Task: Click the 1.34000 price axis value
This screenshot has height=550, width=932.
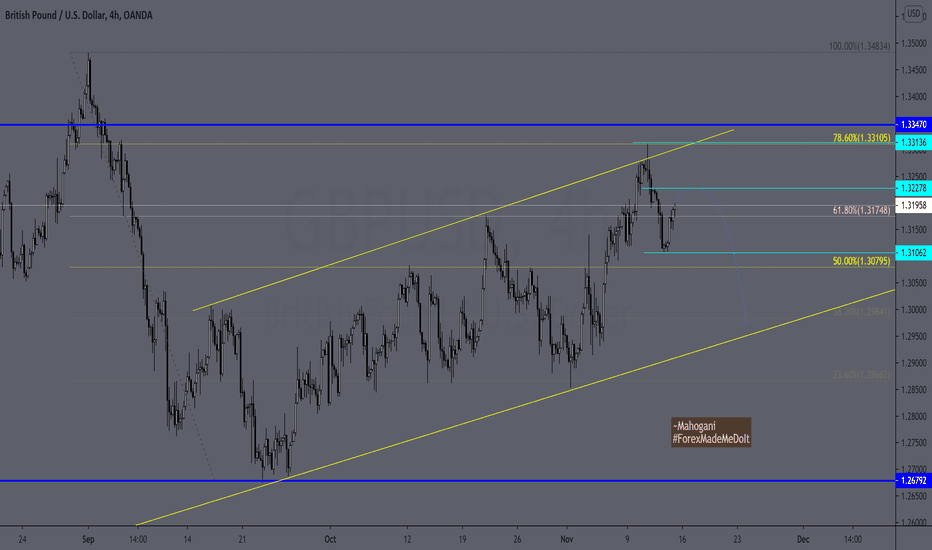Action: [914, 97]
